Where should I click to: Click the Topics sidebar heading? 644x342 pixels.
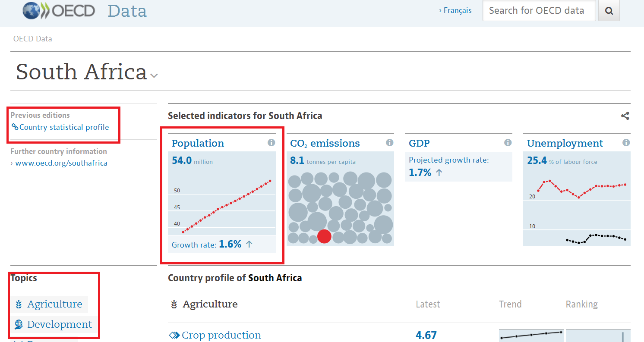(x=24, y=278)
